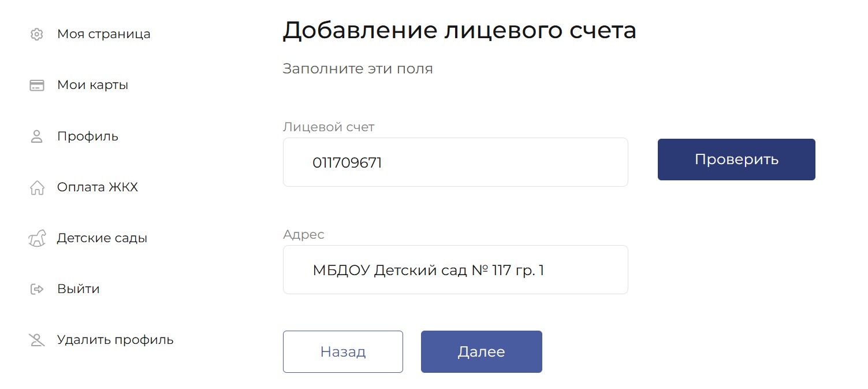The width and height of the screenshot is (868, 389).
Task: Go to the Мои карты section
Action: click(92, 85)
